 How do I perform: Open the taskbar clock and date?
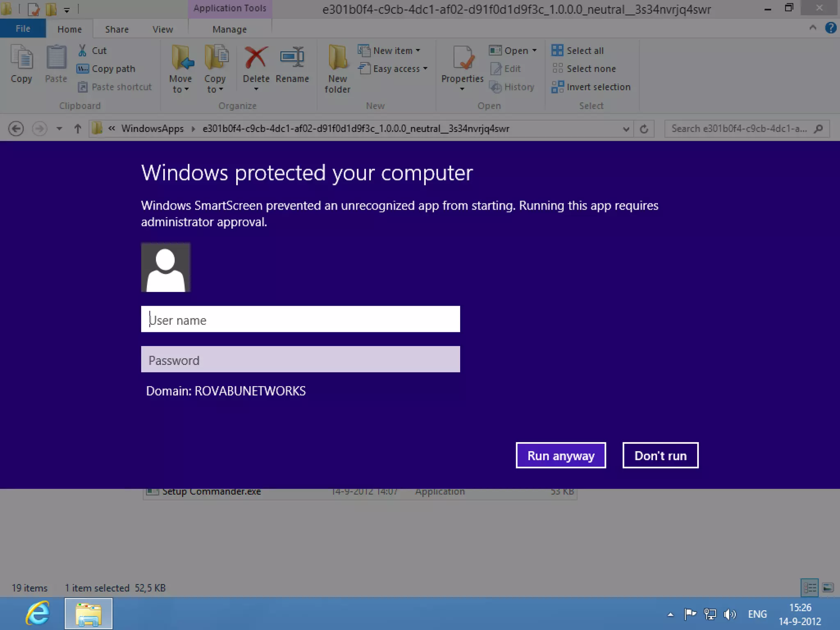(x=800, y=614)
